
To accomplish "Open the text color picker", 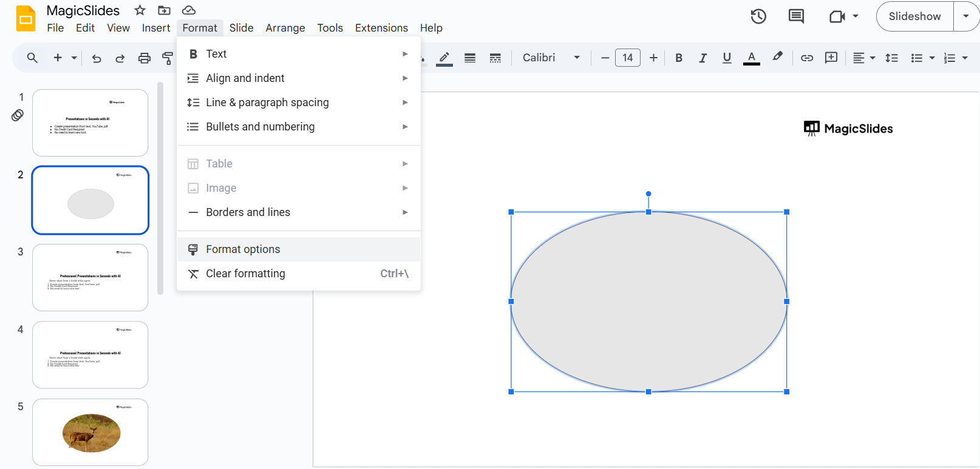I will coord(751,58).
